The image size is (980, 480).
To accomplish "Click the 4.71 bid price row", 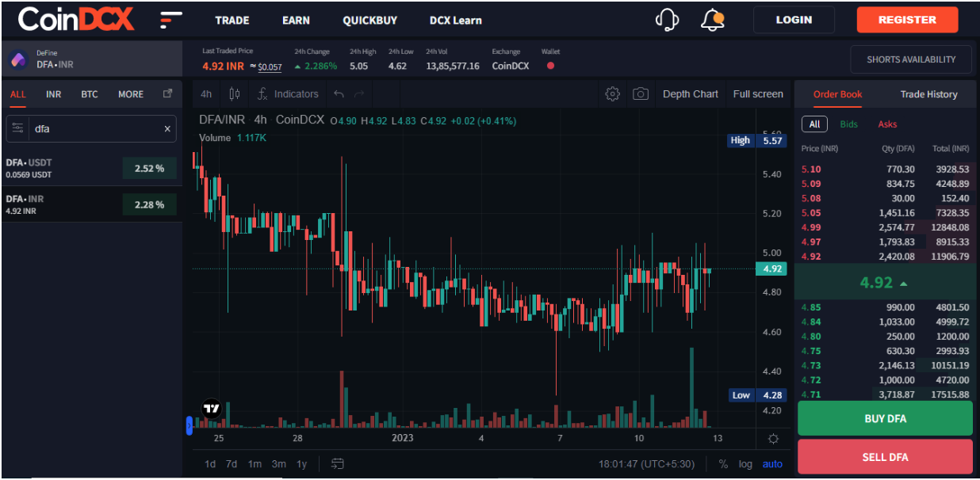I will point(885,394).
